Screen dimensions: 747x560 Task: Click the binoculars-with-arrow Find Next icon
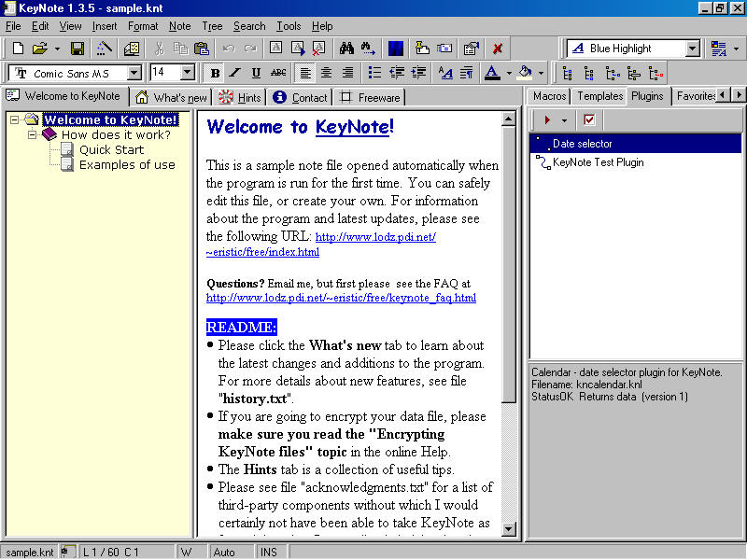pyautogui.click(x=368, y=49)
